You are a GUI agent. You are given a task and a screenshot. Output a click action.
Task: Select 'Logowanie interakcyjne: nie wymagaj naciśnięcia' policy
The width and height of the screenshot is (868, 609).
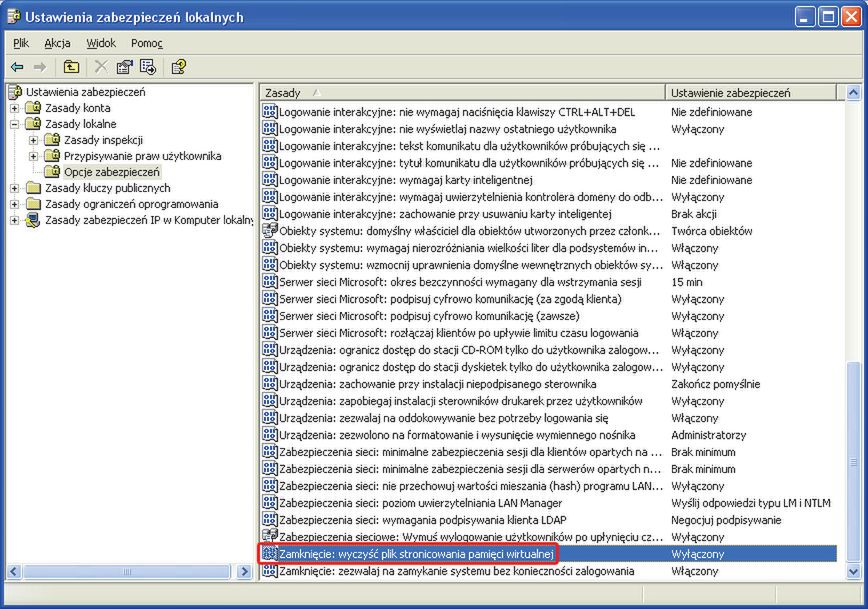[457, 112]
